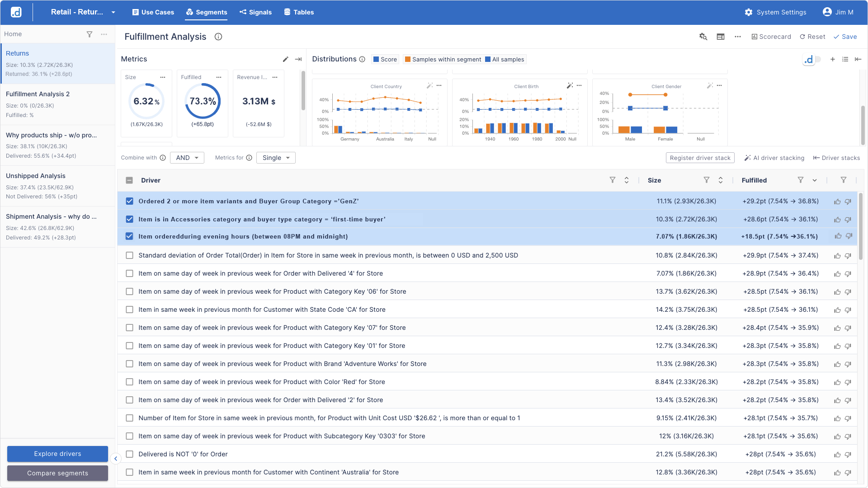Toggle the .d switch in Distributions
The image size is (868, 488).
pyautogui.click(x=812, y=59)
